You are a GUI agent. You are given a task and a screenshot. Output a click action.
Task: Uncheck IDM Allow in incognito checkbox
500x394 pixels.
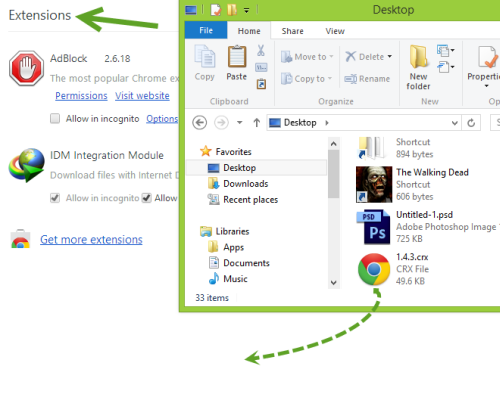[x=55, y=198]
